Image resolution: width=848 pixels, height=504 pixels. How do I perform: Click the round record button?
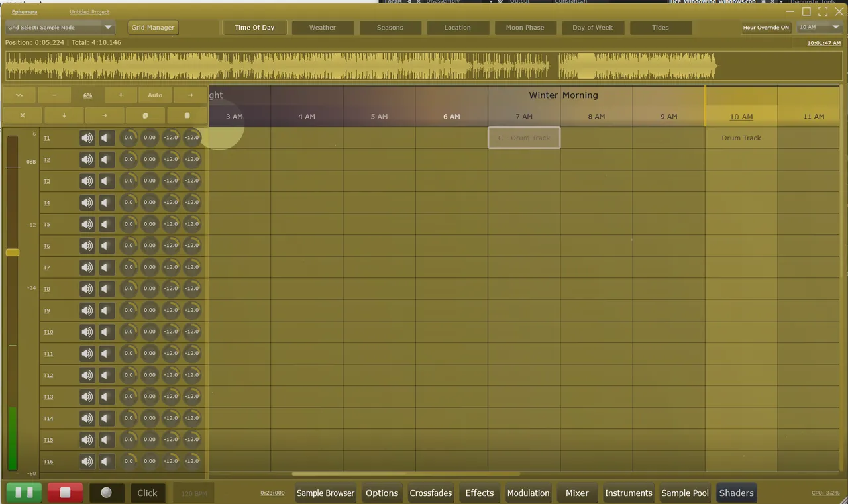coord(106,493)
